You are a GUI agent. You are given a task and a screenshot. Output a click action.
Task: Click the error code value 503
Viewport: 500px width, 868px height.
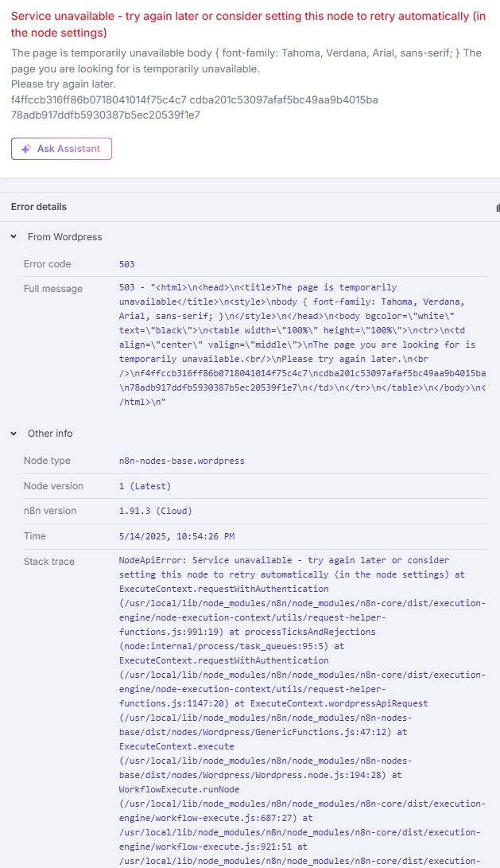coord(126,264)
